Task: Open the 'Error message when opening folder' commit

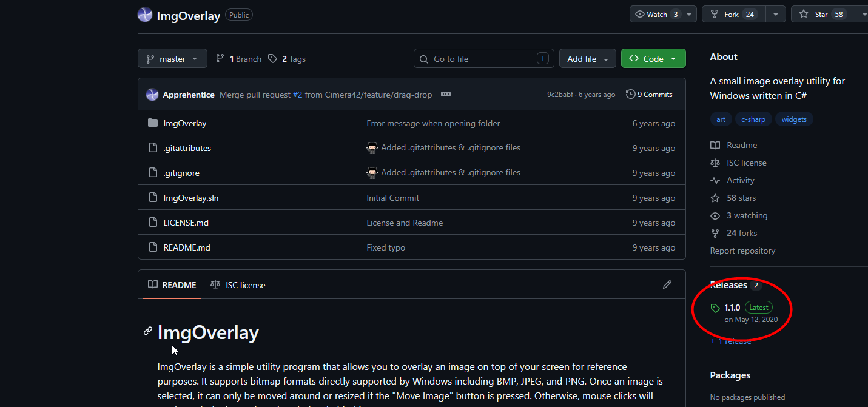Action: [x=434, y=123]
